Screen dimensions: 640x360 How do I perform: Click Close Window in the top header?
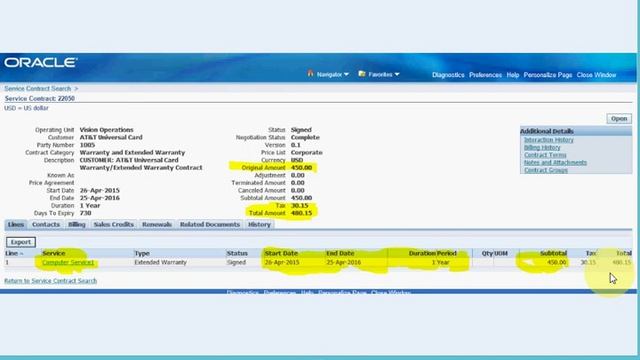[x=596, y=75]
